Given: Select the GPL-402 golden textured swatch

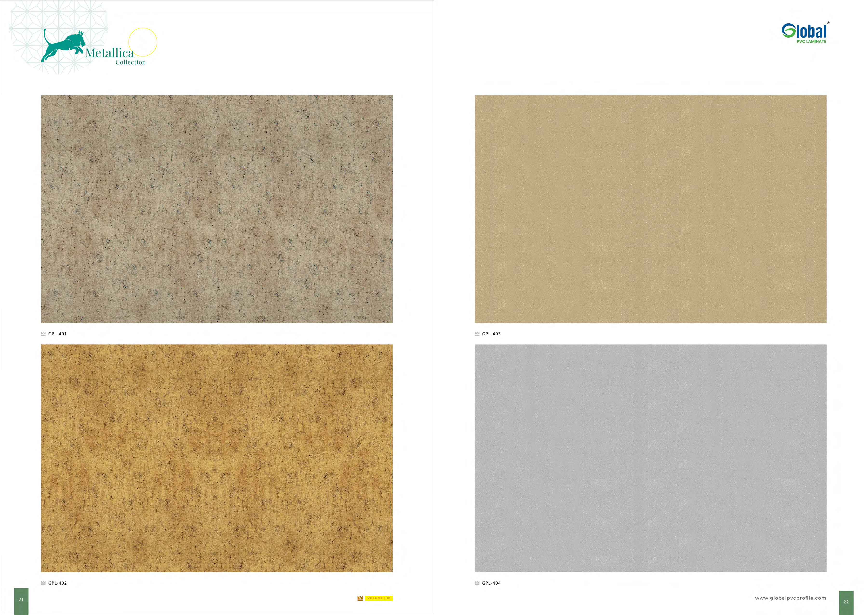Looking at the screenshot, I should point(216,458).
